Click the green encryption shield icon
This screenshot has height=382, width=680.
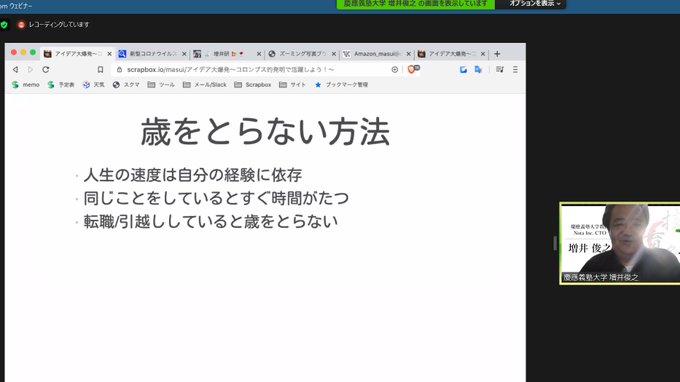pyautogui.click(x=4, y=25)
